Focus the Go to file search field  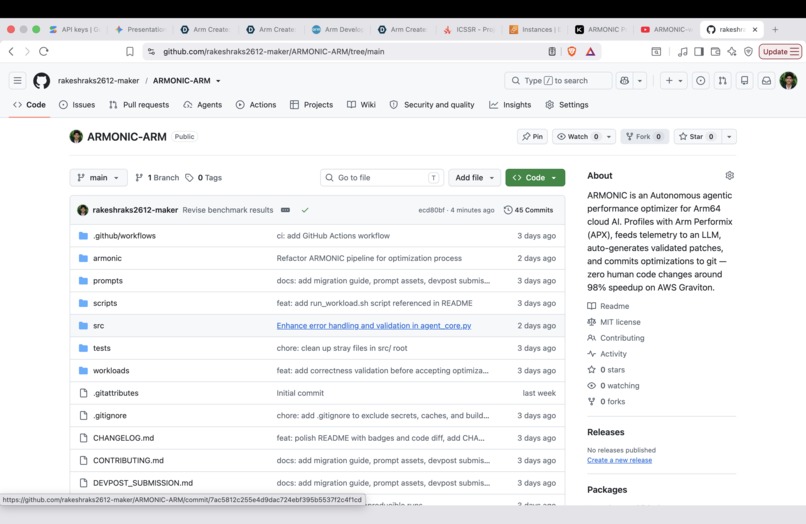381,177
